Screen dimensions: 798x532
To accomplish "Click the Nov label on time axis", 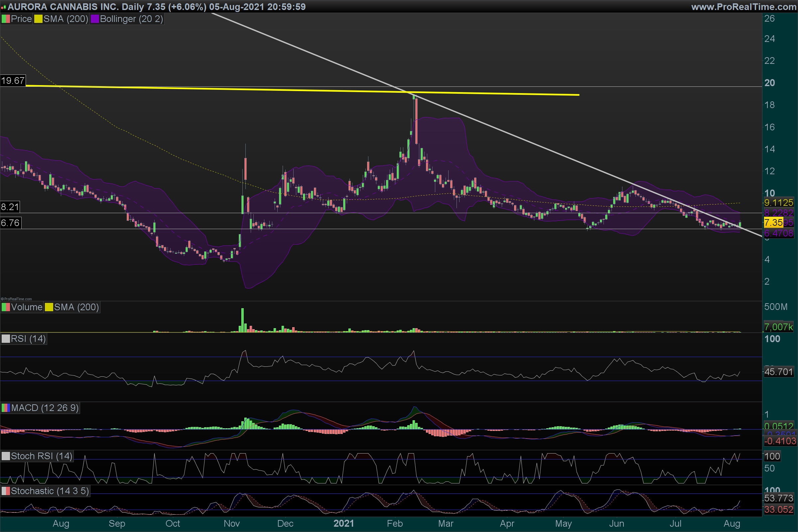I will (232, 523).
